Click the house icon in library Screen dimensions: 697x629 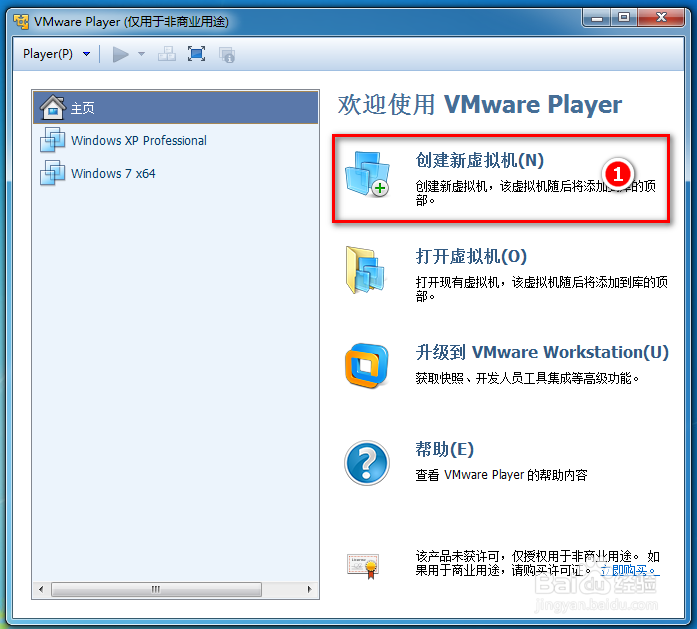click(x=53, y=107)
